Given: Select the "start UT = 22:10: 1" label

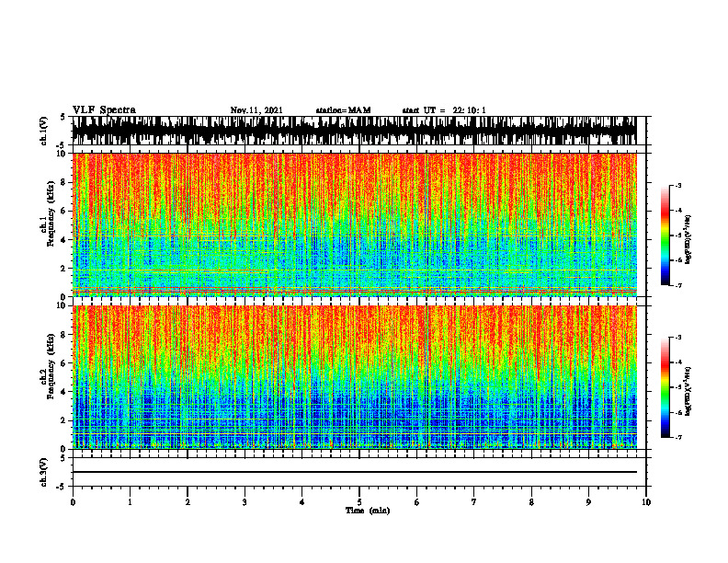Looking at the screenshot, I should tap(444, 110).
